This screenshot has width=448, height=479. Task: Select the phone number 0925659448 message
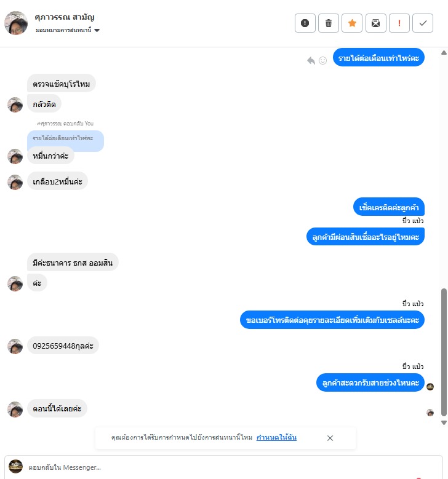[x=63, y=346]
